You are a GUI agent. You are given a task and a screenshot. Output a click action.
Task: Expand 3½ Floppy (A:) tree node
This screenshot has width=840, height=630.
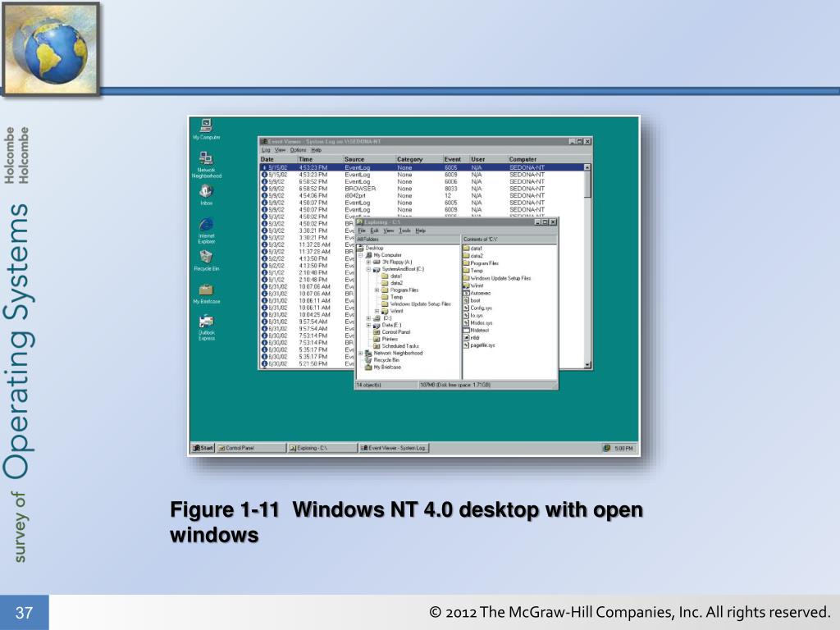tap(368, 262)
